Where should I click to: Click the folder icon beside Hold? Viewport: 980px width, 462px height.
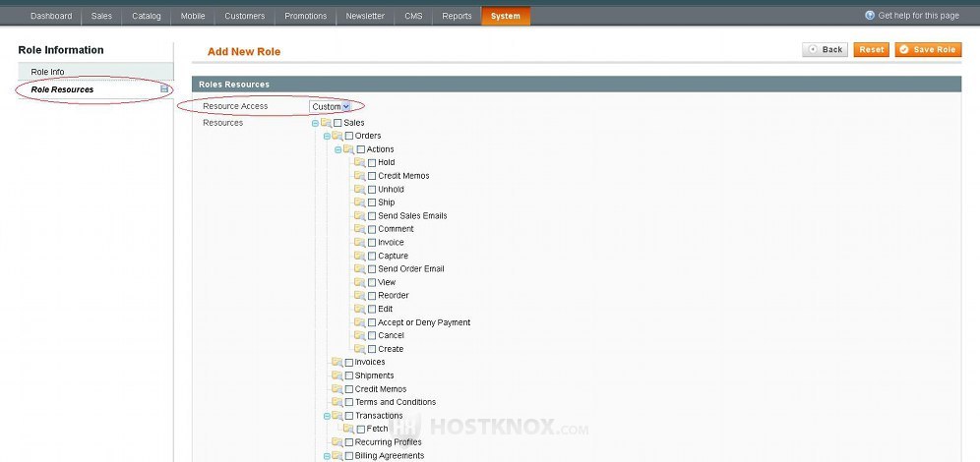360,162
